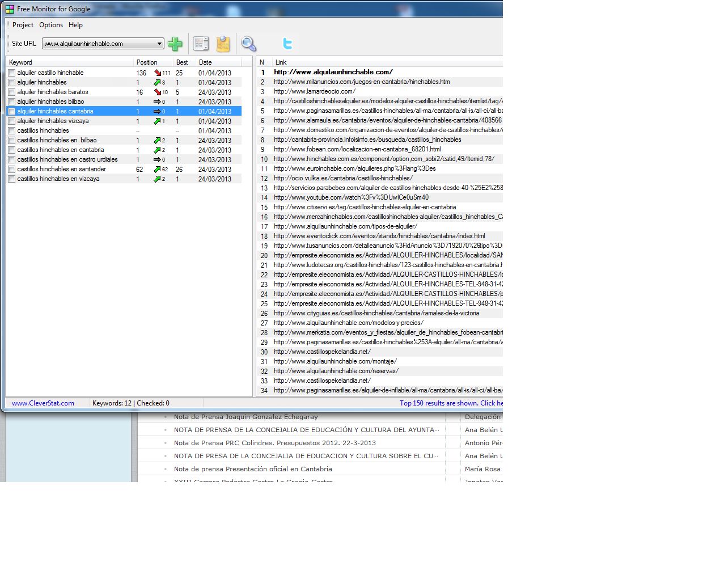Viewport: 728px width, 583px height.
Task: Expand the Site URL dropdown arrow
Action: coord(159,44)
